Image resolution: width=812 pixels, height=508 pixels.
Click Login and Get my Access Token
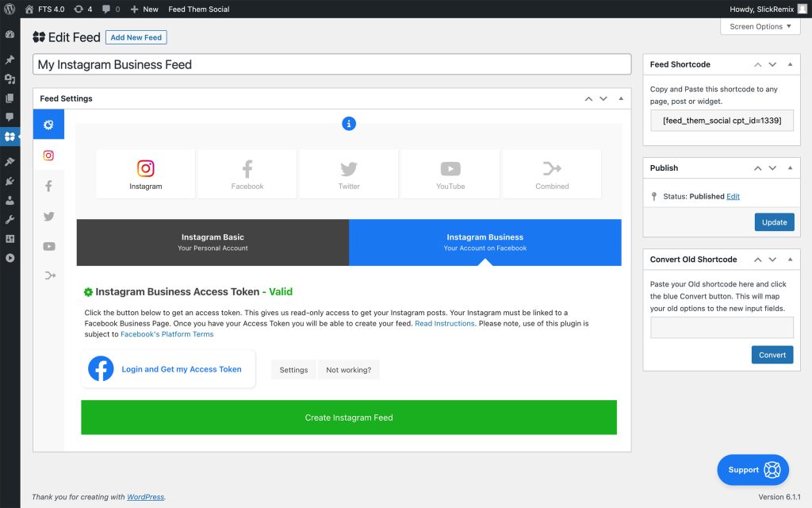[x=168, y=369]
